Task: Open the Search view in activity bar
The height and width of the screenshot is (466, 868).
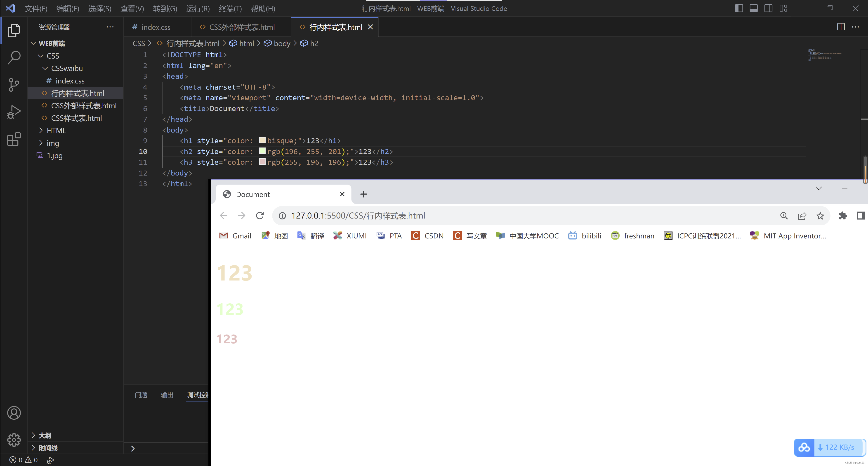Action: (14, 57)
